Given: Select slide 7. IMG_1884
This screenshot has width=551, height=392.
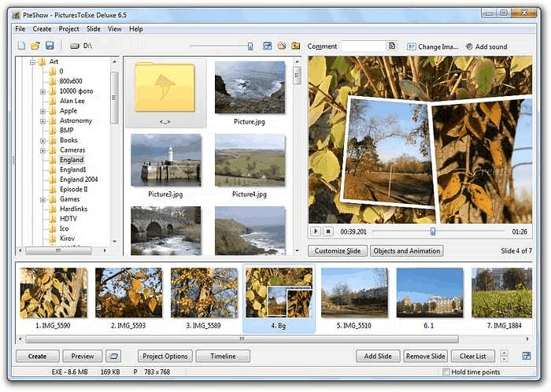Looking at the screenshot, I should tap(501, 293).
